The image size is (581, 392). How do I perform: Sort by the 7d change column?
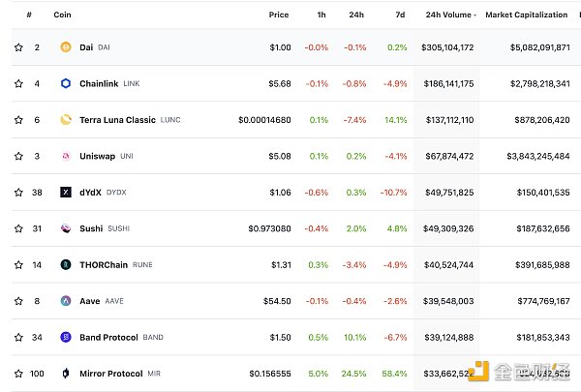tap(401, 15)
